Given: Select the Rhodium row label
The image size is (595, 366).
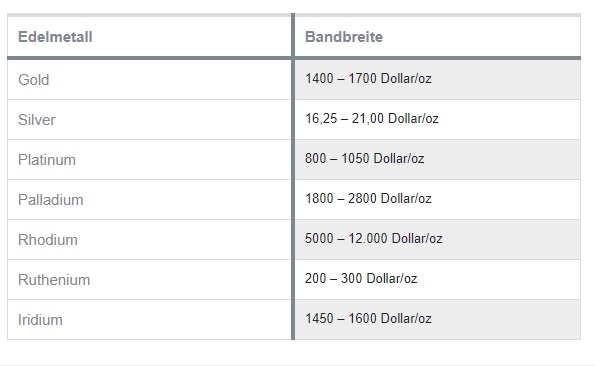Looking at the screenshot, I should click(48, 240).
